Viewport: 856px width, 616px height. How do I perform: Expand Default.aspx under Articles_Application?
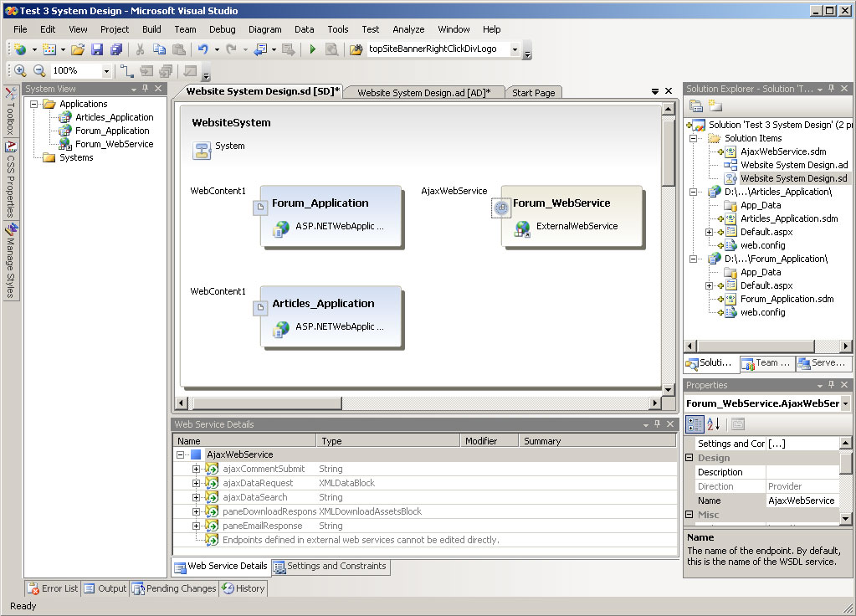[709, 232]
